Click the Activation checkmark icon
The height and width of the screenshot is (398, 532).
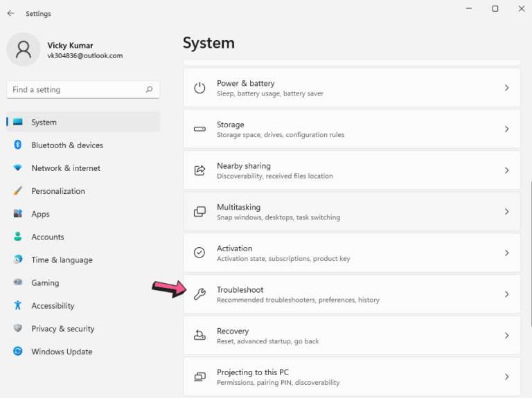[199, 253]
